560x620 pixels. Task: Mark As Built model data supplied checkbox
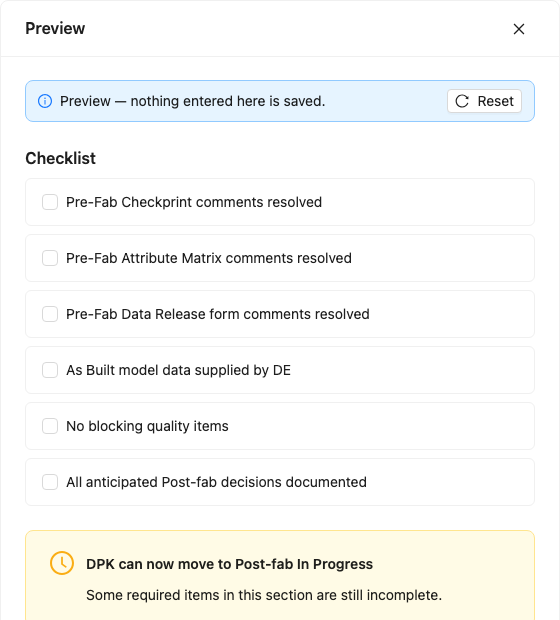pyautogui.click(x=50, y=370)
